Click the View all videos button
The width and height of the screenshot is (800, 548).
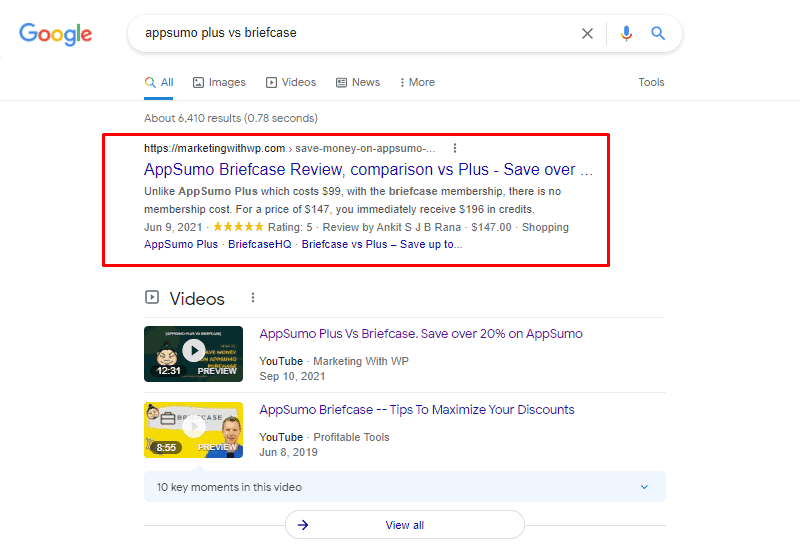click(405, 525)
